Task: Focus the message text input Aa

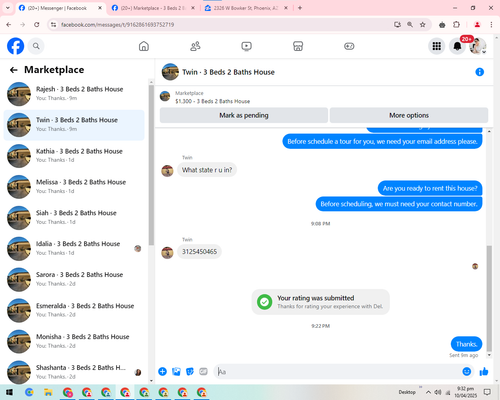Action: (337, 371)
